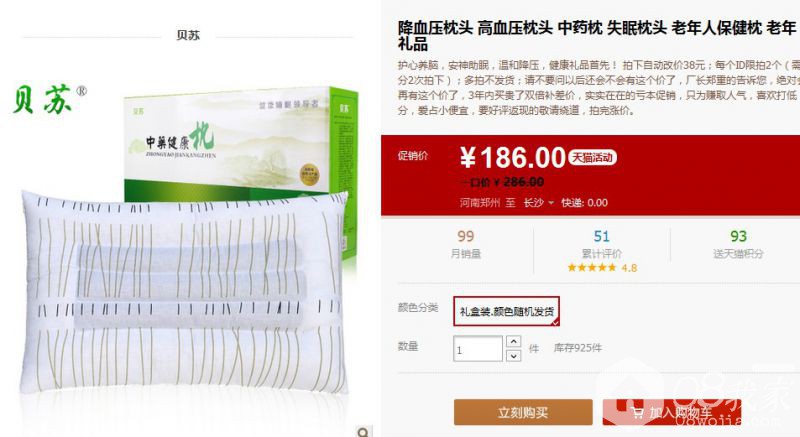Click the 立刻购买 buy now button

[x=523, y=412]
